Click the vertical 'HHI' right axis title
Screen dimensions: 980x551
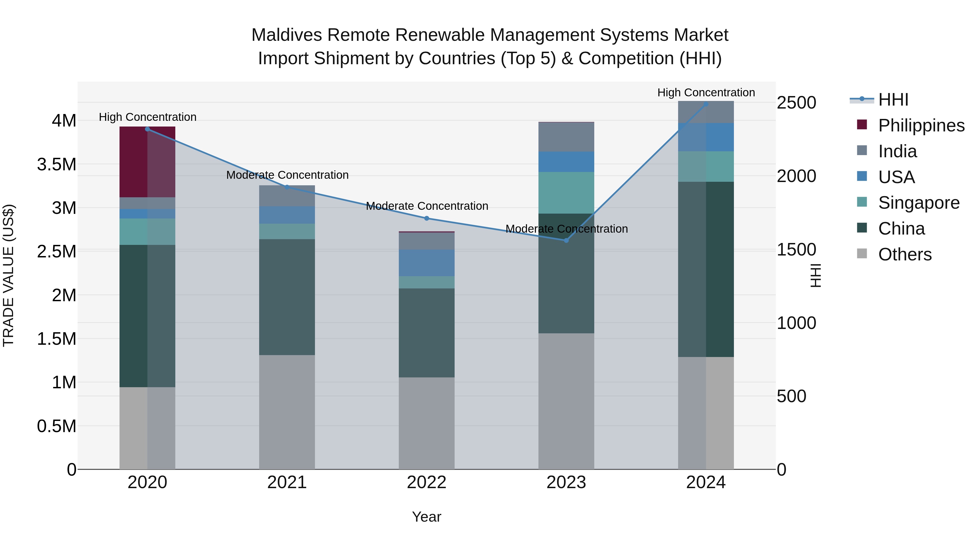tap(816, 275)
